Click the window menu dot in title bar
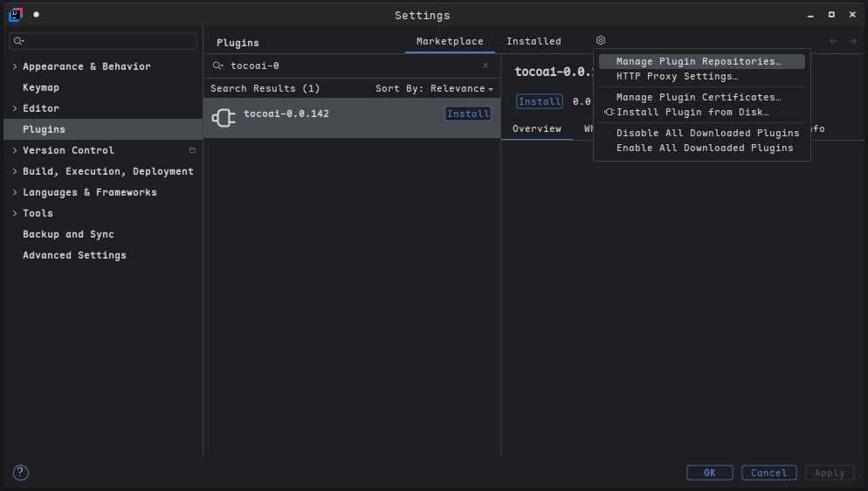 point(36,14)
